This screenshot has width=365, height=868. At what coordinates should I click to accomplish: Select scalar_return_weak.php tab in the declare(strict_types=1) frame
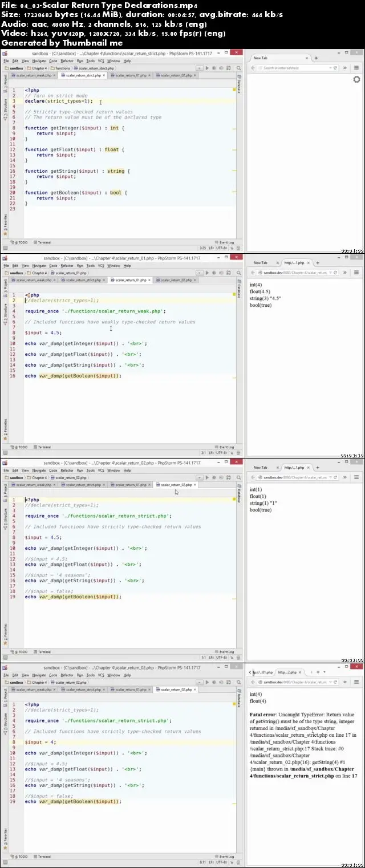tap(33, 75)
